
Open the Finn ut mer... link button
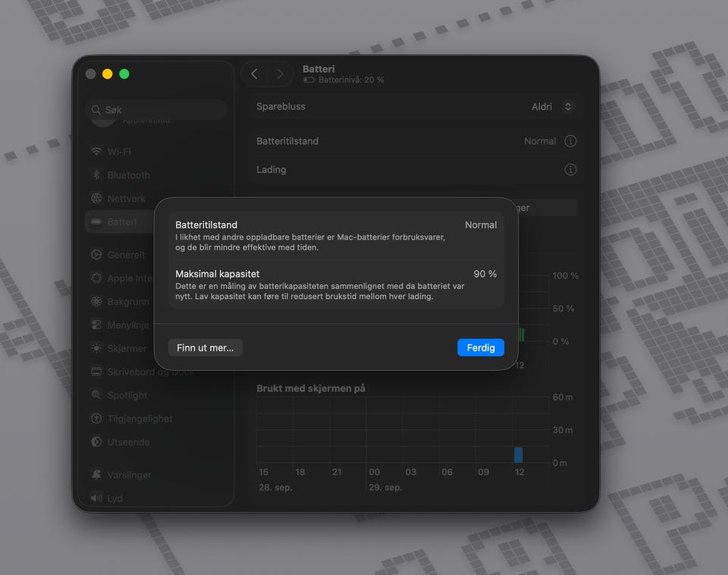[206, 347]
